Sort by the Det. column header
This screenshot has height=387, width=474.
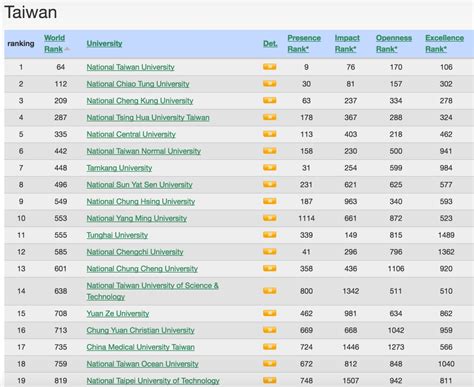[270, 43]
